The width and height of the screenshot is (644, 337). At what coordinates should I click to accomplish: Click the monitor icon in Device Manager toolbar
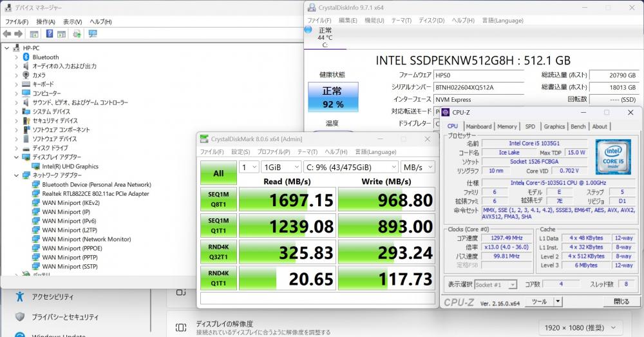(93, 34)
